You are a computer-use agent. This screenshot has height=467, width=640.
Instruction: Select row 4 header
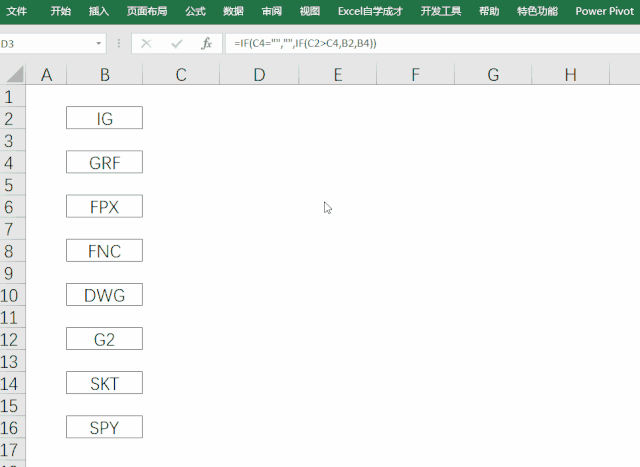12,162
